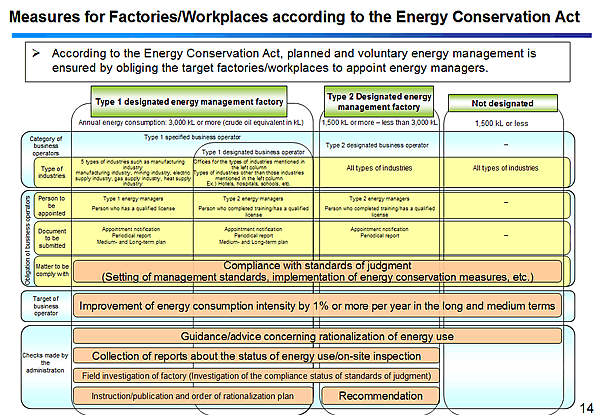The image size is (600, 415).
Task: Click the 'Field investigation of factory' bar
Action: coord(256,376)
